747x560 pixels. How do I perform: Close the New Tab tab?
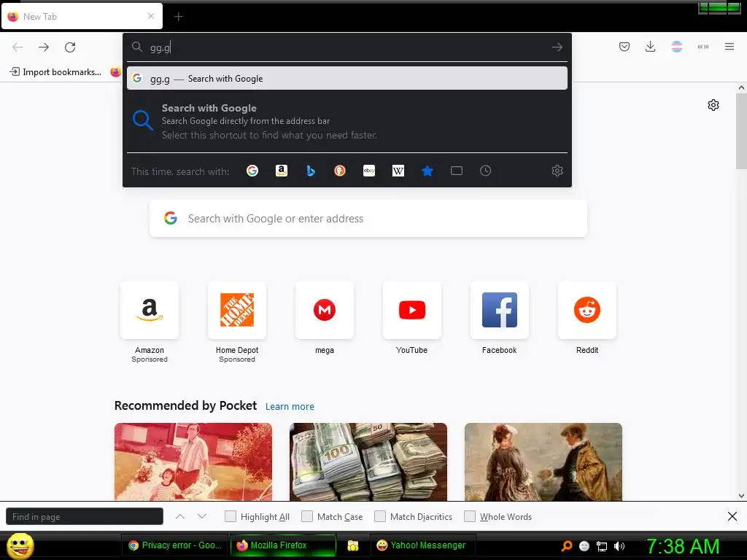(x=151, y=16)
